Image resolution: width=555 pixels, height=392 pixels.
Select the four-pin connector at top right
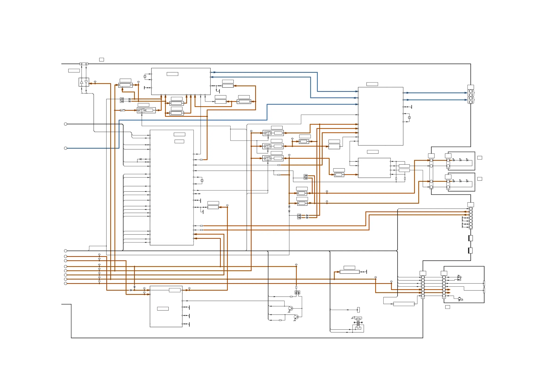(470, 97)
